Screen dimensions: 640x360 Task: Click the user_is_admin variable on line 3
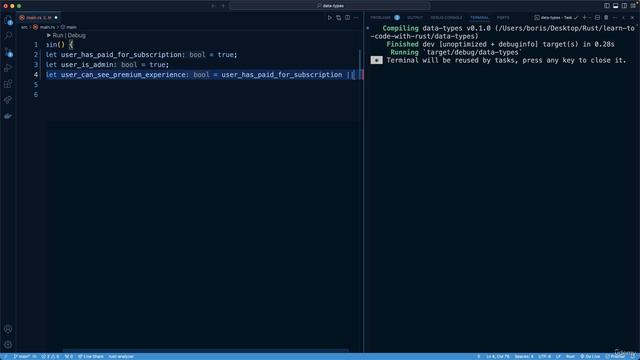pyautogui.click(x=88, y=64)
